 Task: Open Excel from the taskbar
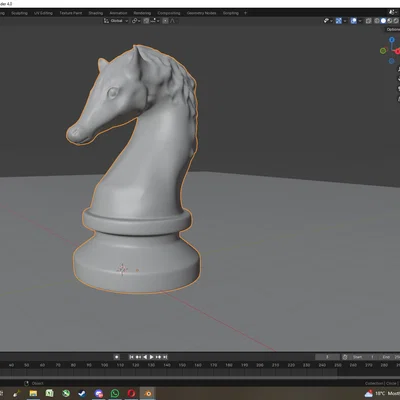pyautogui.click(x=49, y=394)
